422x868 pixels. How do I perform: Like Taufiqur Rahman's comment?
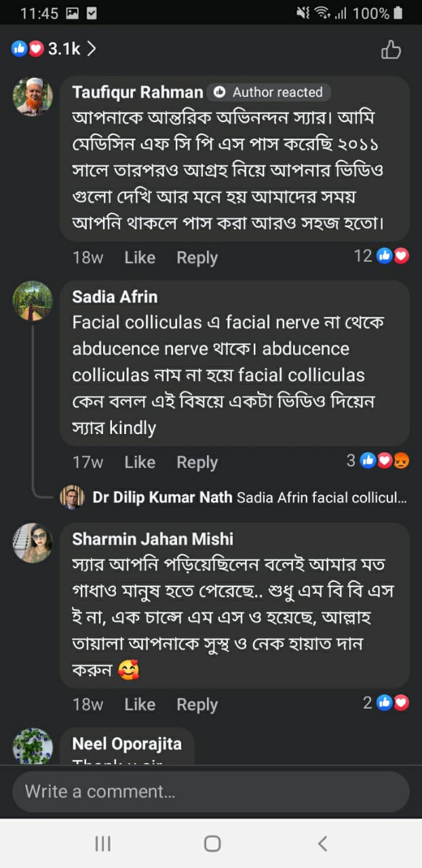(140, 258)
